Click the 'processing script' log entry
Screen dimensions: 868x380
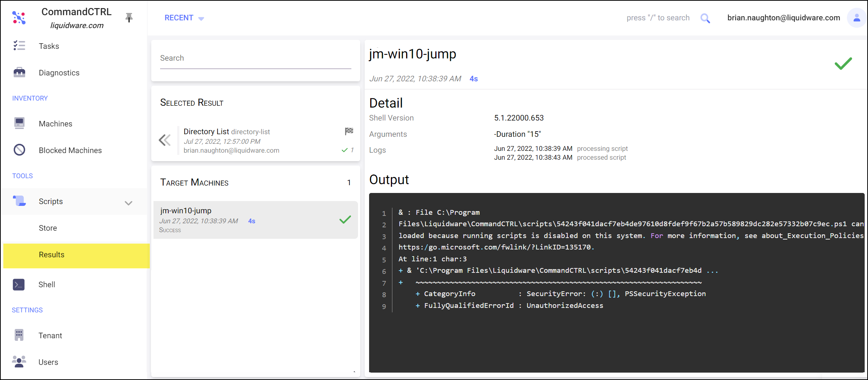pyautogui.click(x=602, y=149)
